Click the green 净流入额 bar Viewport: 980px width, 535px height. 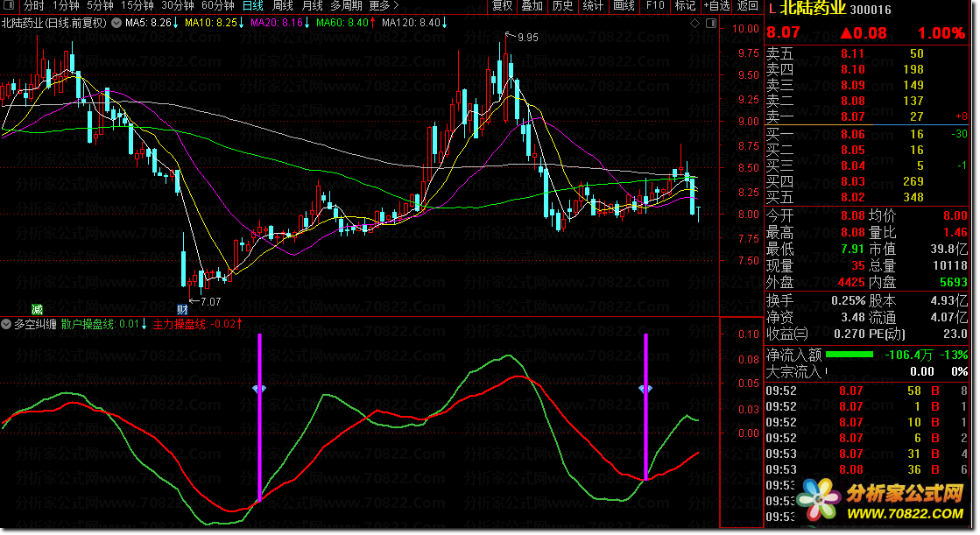point(850,355)
